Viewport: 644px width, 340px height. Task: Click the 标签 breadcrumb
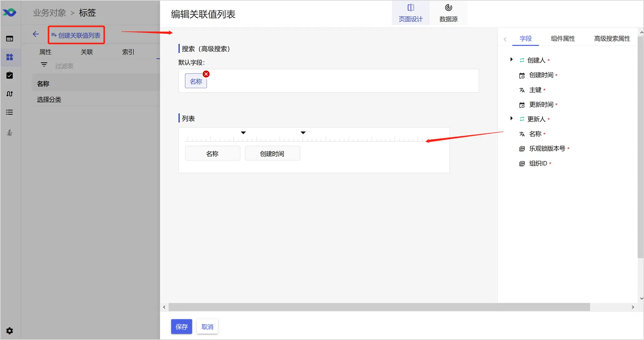pos(87,13)
